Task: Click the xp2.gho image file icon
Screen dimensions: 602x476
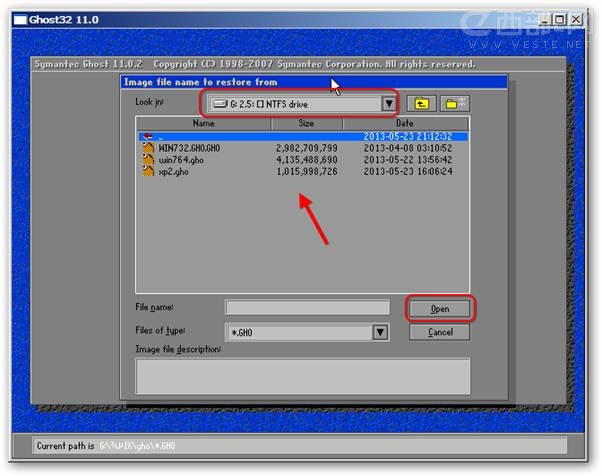Action: pyautogui.click(x=149, y=171)
